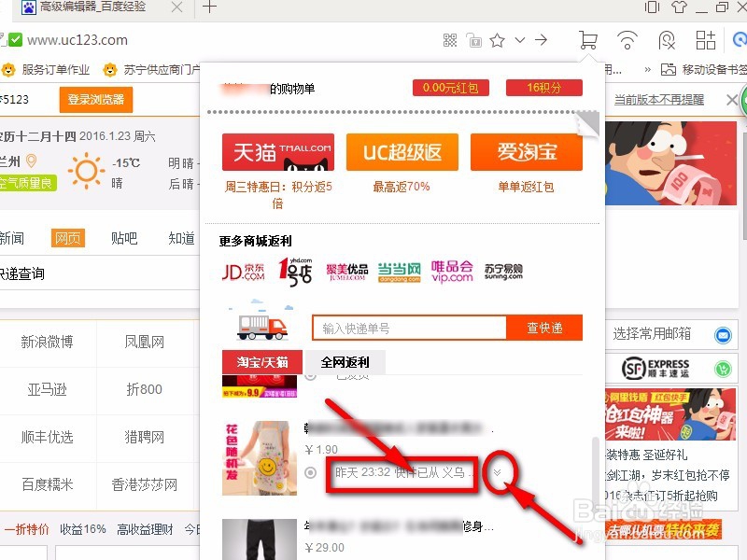The height and width of the screenshot is (560, 747).
Task: Open the black pants product thumbnail
Action: 260,539
